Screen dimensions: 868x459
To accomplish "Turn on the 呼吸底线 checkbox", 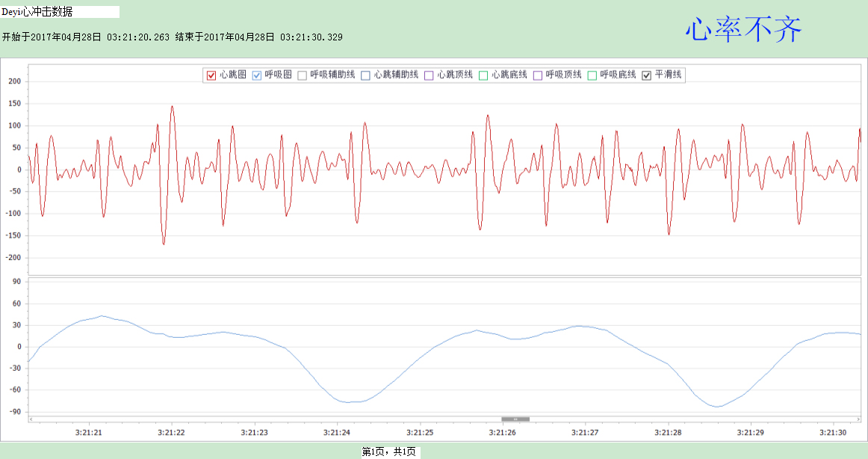I will pos(592,75).
